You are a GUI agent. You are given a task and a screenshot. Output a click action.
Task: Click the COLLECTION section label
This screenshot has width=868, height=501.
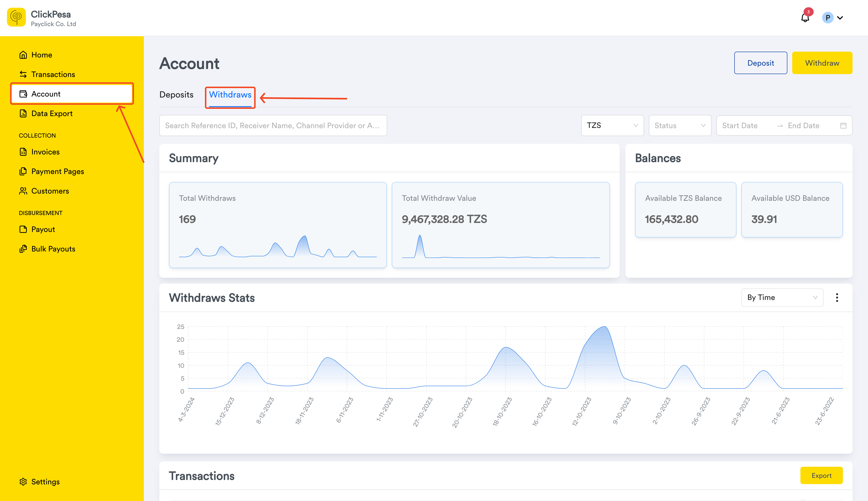(x=37, y=136)
